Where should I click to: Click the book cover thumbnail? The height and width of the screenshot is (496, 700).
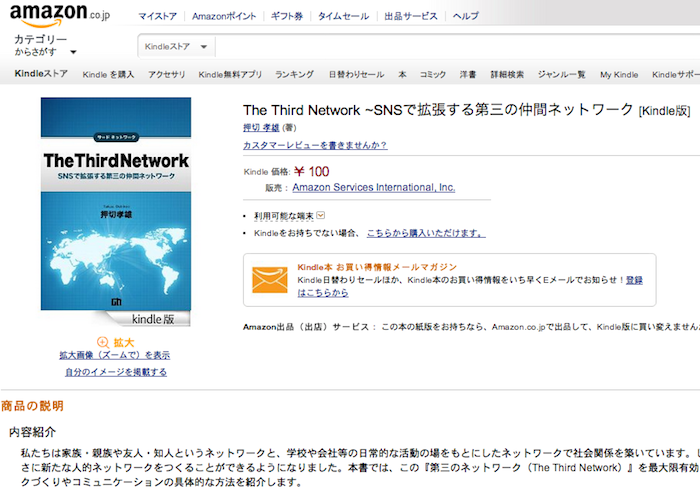pyautogui.click(x=116, y=204)
